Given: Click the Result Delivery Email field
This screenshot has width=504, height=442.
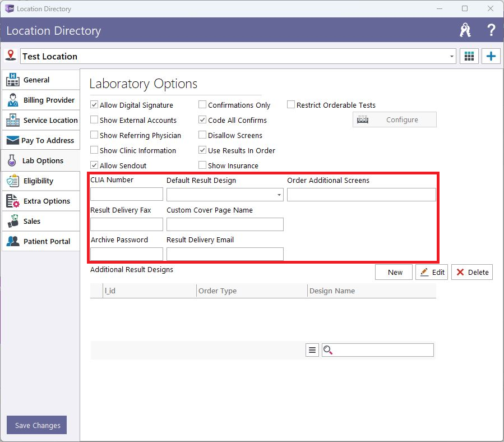Looking at the screenshot, I should (225, 254).
